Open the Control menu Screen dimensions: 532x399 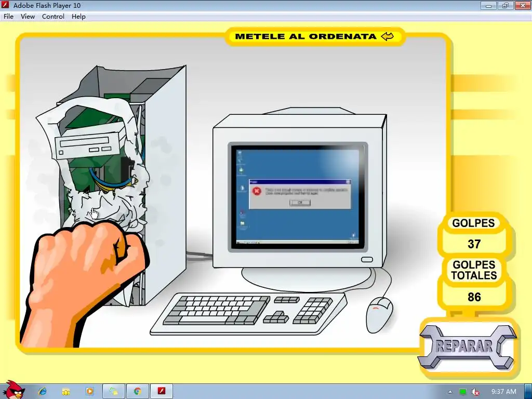53,16
